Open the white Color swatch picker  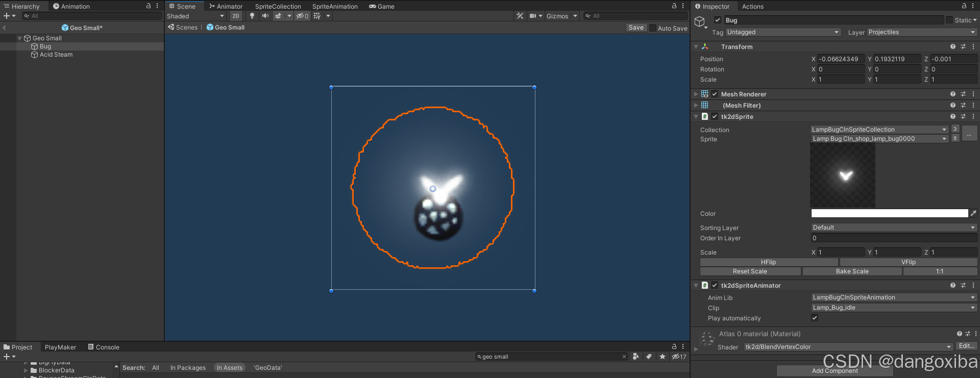pyautogui.click(x=889, y=213)
